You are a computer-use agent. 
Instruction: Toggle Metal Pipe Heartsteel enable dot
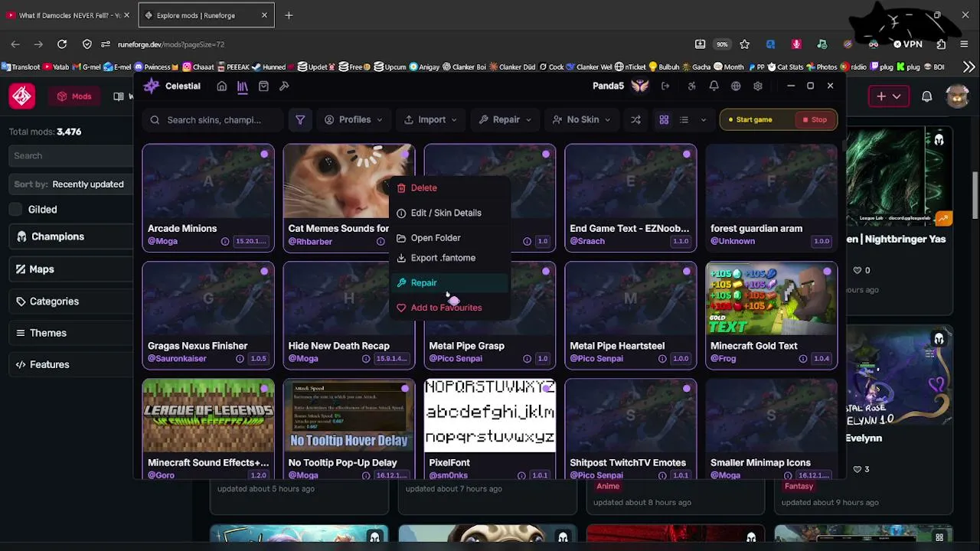687,272
